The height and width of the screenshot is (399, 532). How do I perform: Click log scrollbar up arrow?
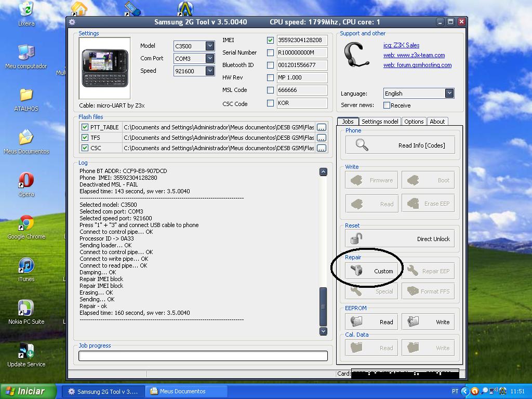coord(323,171)
